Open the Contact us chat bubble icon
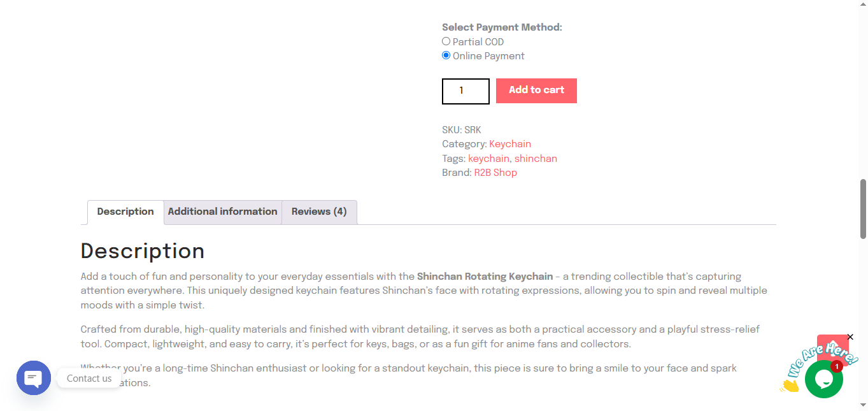 [x=33, y=377]
